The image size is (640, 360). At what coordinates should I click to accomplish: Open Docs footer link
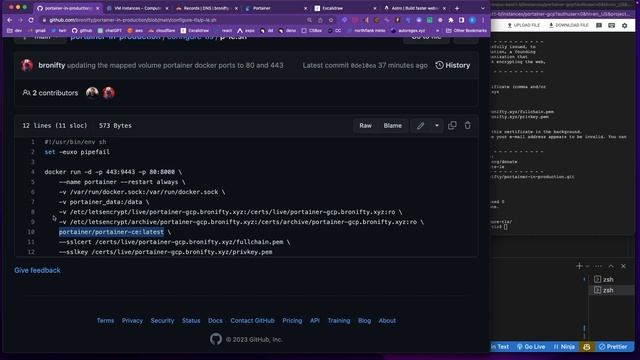[x=215, y=320]
